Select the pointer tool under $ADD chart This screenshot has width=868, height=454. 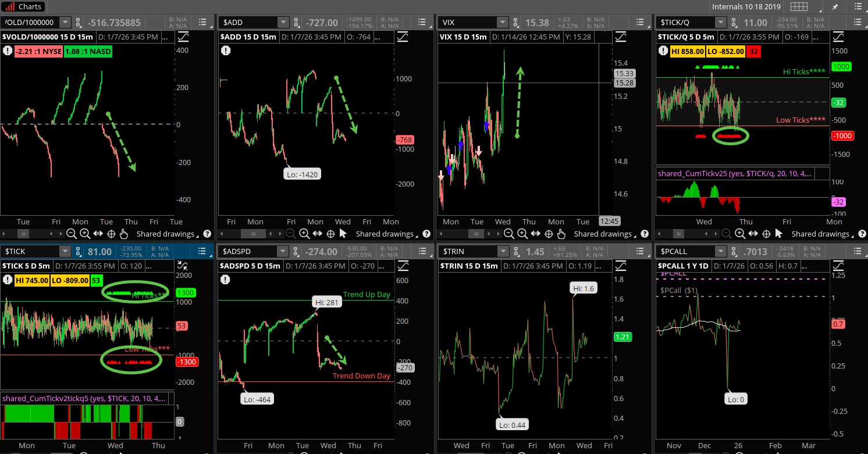[x=343, y=234]
